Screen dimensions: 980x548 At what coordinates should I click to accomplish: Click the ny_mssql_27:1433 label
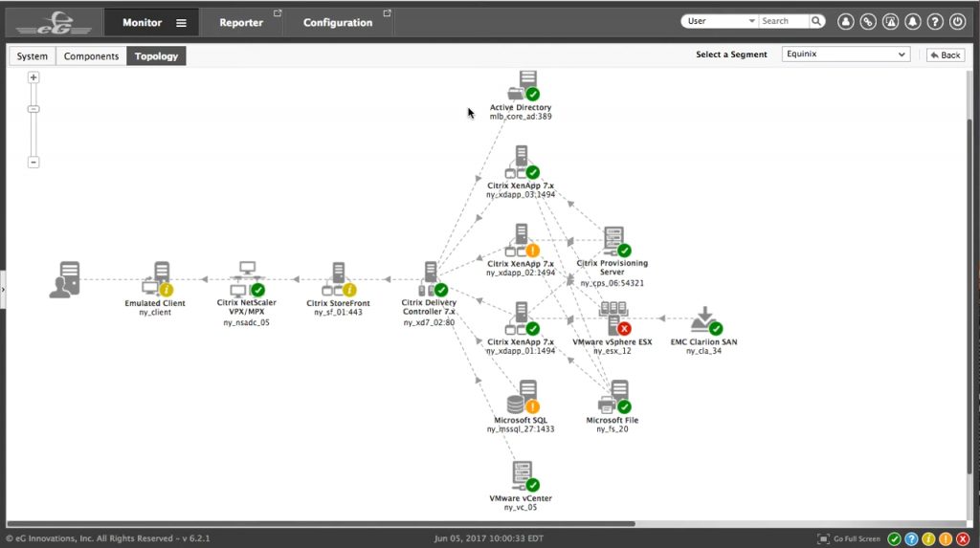tap(521, 429)
